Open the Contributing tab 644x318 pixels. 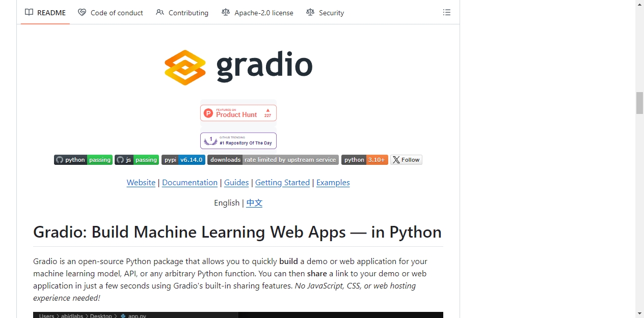click(x=182, y=13)
